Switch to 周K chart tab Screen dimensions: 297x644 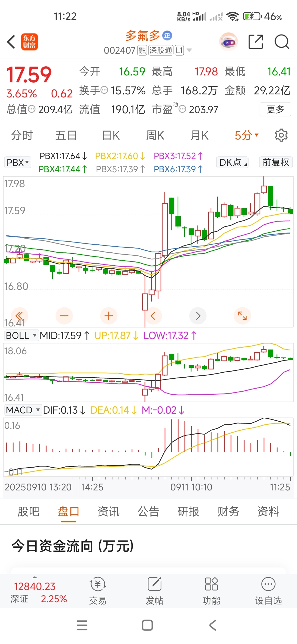[x=155, y=135]
